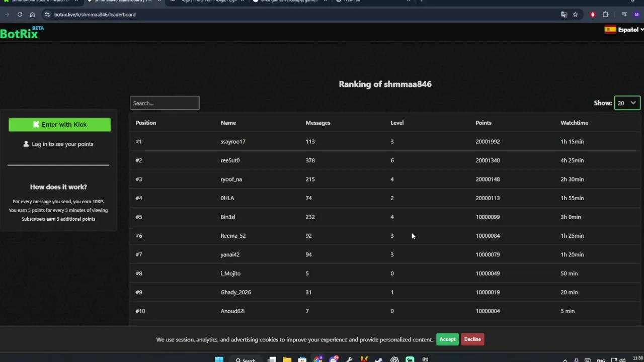Open Steam from the taskbar

click(379, 359)
